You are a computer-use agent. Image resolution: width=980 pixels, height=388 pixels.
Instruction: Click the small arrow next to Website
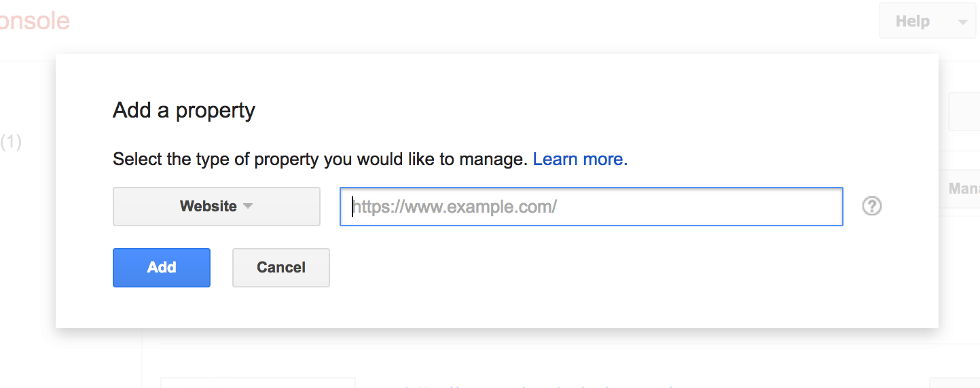click(248, 206)
